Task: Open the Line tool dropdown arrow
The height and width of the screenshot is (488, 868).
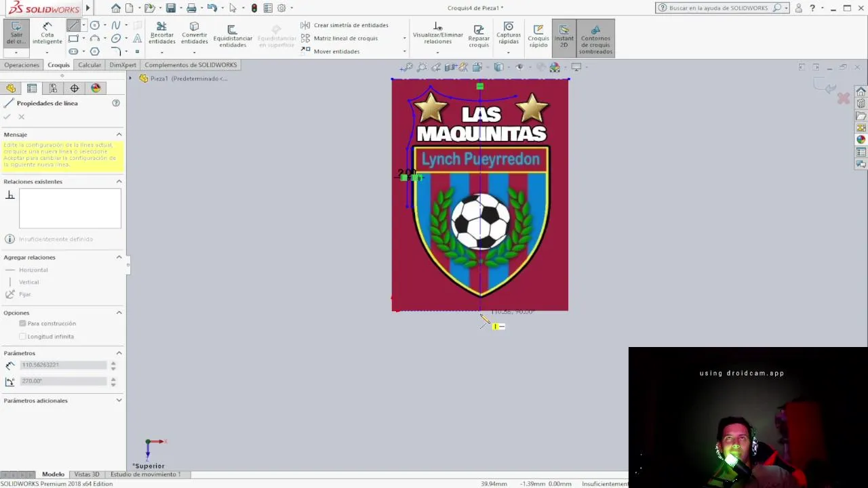Action: tap(83, 25)
